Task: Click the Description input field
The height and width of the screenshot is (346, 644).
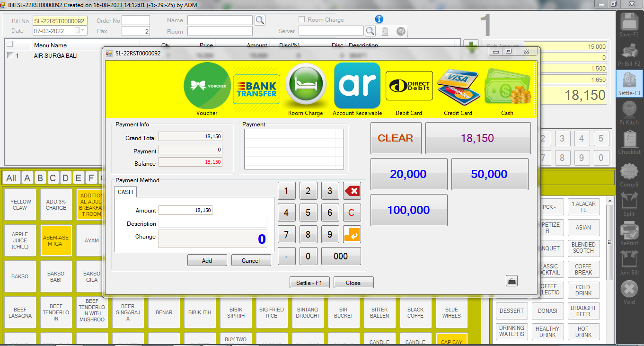Action: 212,223
